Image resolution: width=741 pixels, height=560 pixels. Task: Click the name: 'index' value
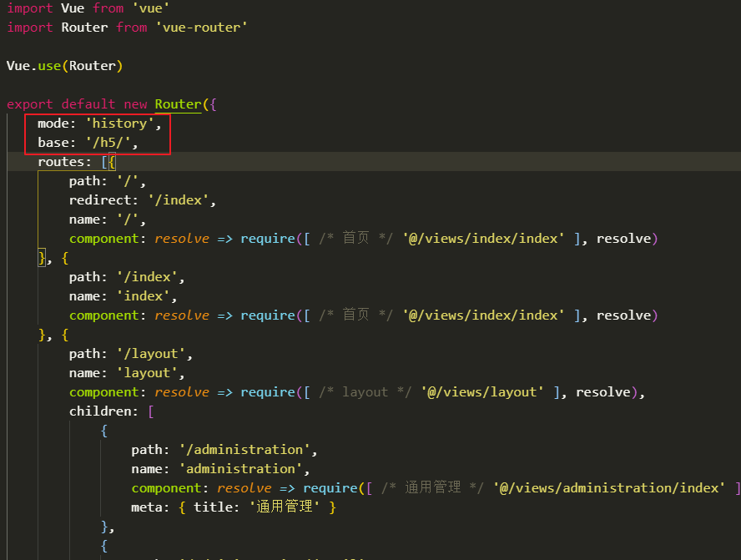(144, 296)
